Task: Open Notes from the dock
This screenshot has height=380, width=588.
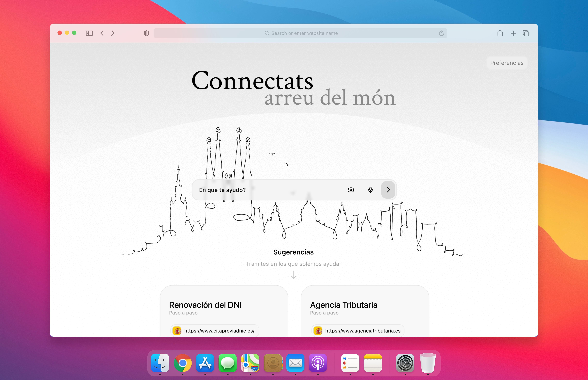Action: [373, 363]
